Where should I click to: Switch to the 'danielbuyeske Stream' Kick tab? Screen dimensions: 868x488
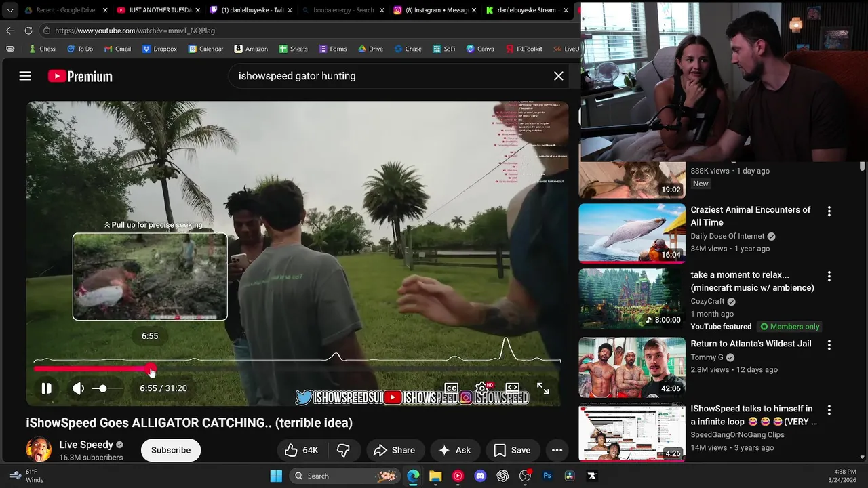pyautogui.click(x=528, y=10)
